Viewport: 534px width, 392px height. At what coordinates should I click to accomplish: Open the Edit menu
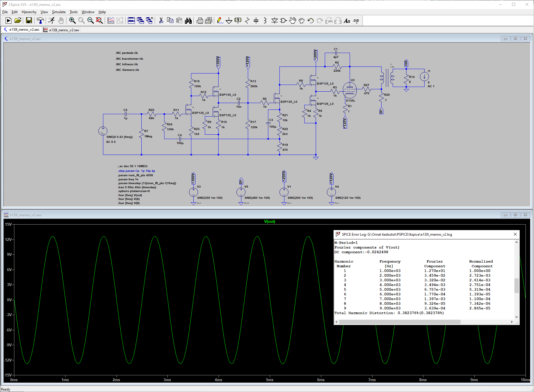(15, 12)
